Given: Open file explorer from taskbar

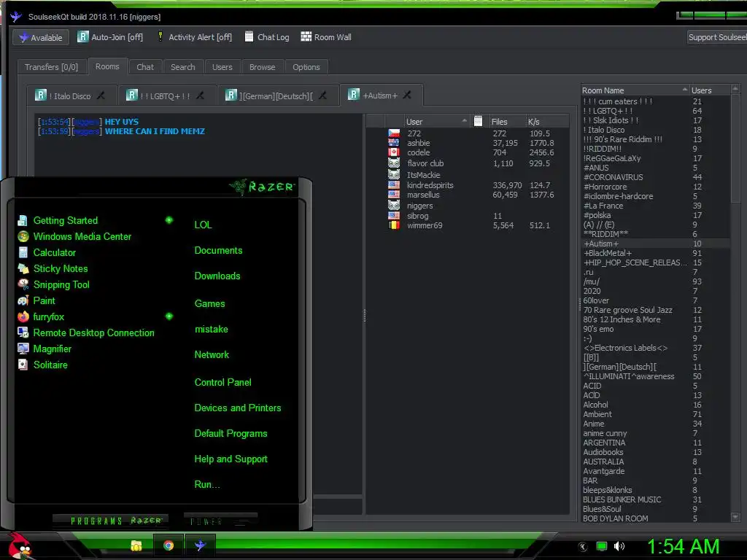Looking at the screenshot, I should pos(136,545).
